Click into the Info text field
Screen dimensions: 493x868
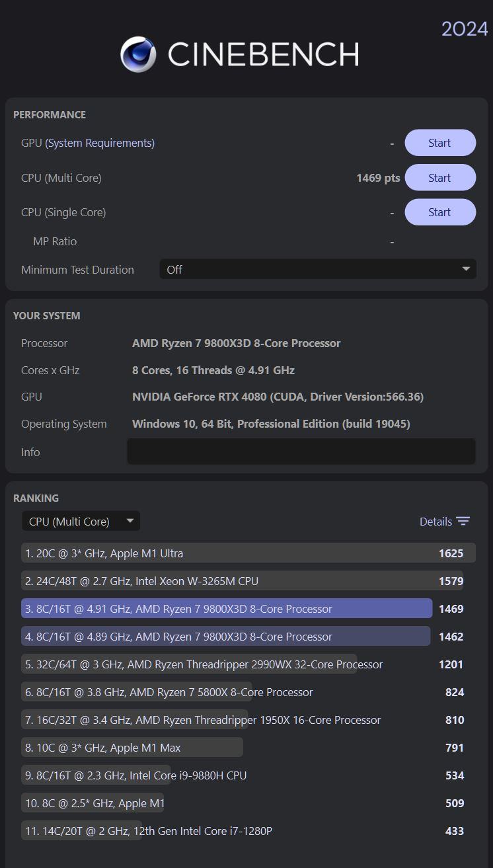301,452
